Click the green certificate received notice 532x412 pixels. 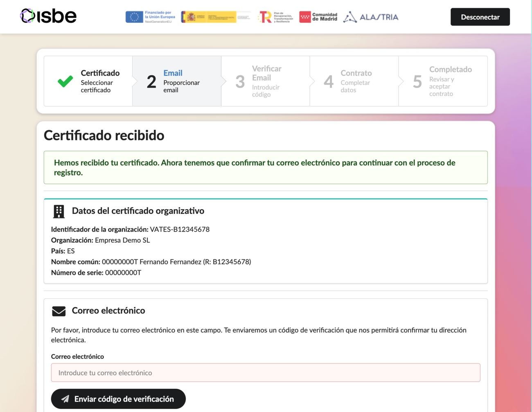pos(266,167)
